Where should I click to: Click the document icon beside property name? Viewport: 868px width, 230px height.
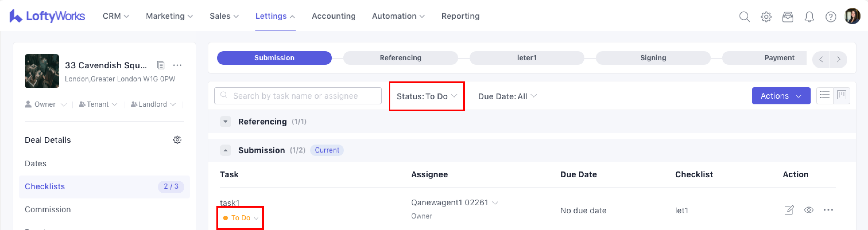pos(161,65)
